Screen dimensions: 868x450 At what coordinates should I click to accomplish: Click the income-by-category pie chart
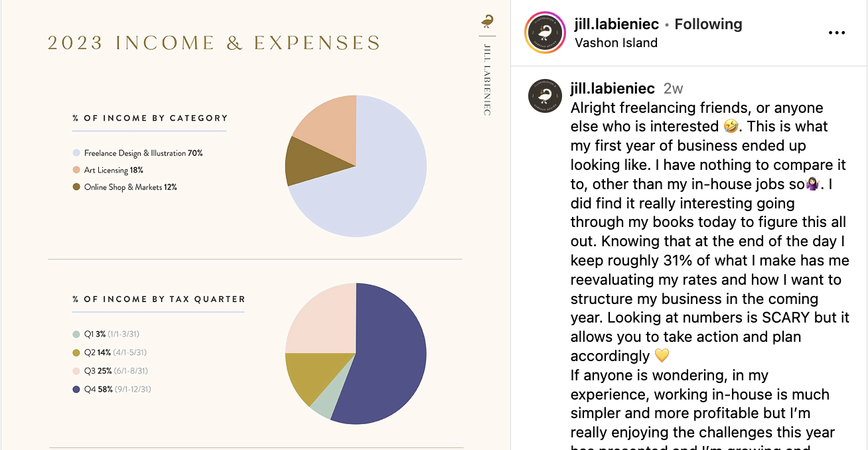pos(356,165)
